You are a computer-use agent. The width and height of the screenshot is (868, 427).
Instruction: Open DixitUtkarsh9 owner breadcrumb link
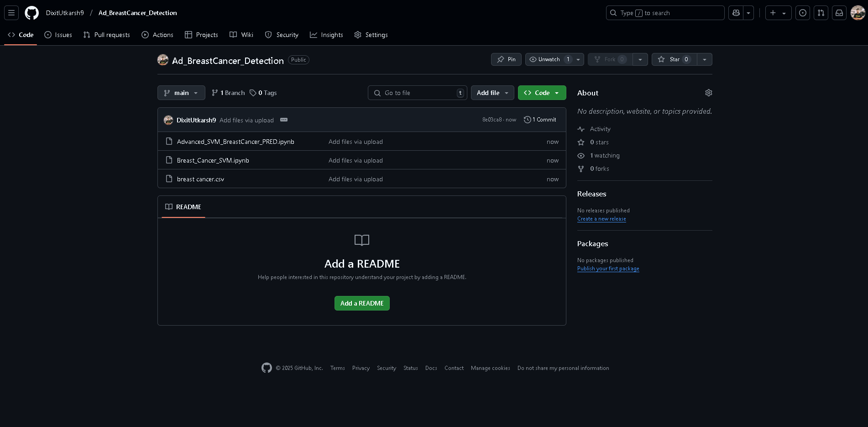(65, 13)
